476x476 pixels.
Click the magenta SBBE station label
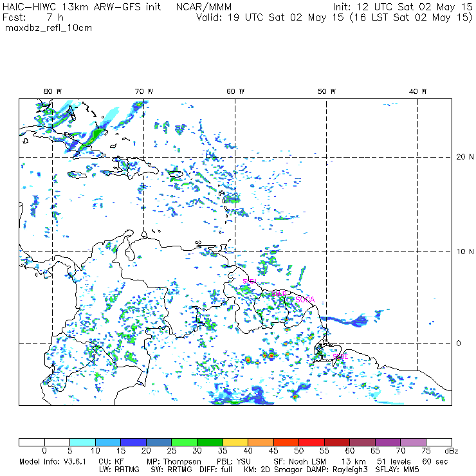340,356
